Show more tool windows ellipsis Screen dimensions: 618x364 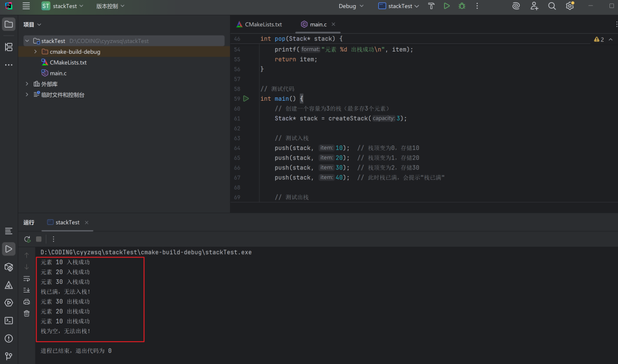pos(8,65)
